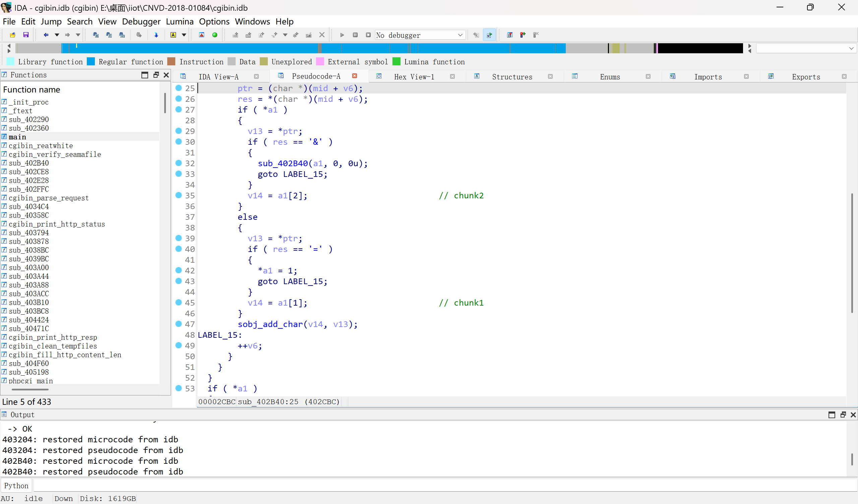Click the red triangle warning toolbar icon
Image resolution: width=858 pixels, height=504 pixels.
click(x=201, y=35)
